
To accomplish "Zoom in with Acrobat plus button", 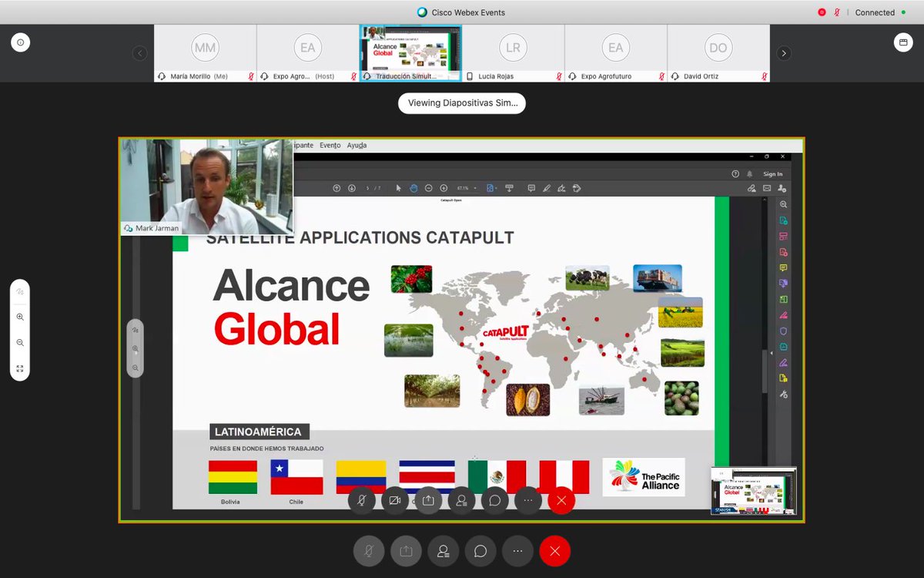I will pos(444,188).
